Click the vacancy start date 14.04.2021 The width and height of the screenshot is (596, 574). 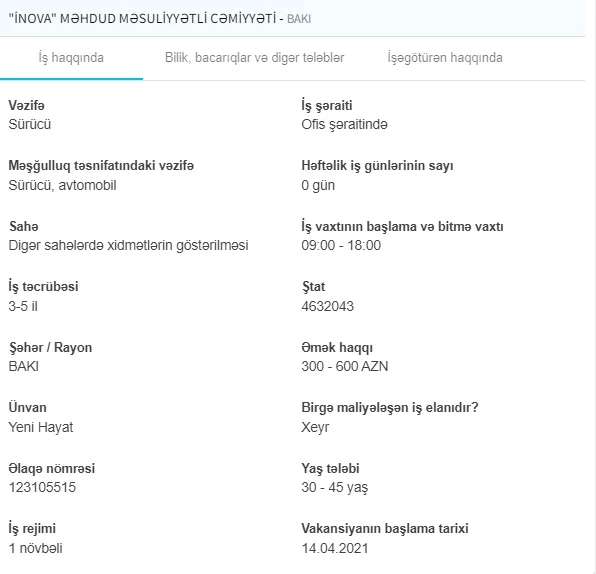(x=335, y=548)
